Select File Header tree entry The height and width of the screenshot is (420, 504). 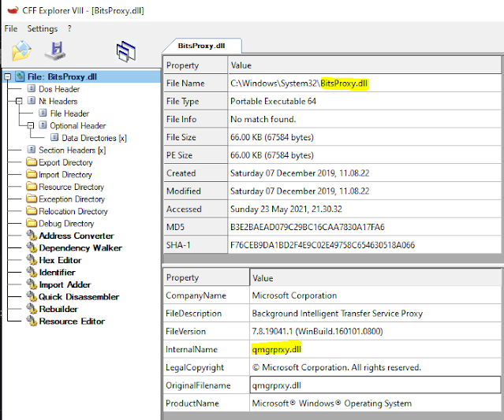[69, 113]
